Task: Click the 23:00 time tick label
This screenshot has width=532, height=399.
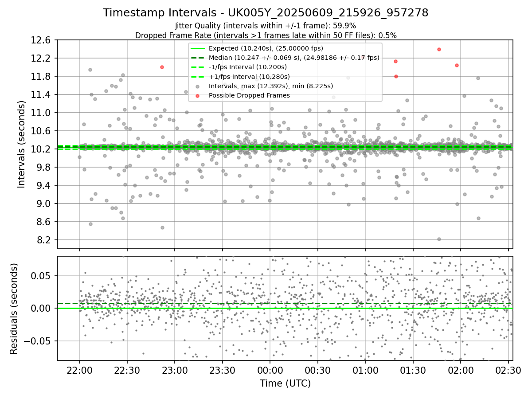Action: [175, 370]
